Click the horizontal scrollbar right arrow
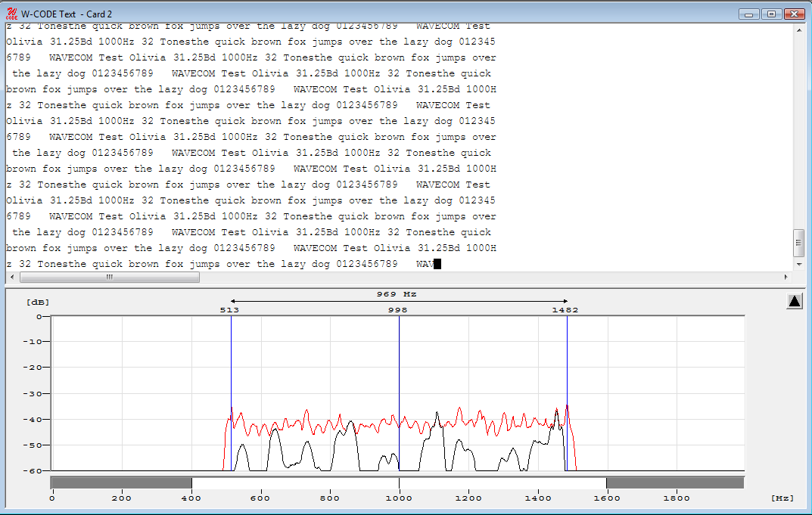 point(786,277)
